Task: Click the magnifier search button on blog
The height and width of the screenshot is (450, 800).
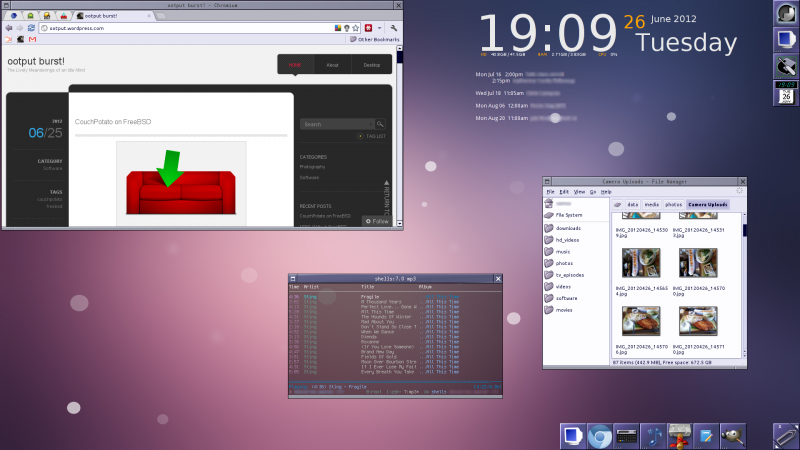Action: click(380, 124)
